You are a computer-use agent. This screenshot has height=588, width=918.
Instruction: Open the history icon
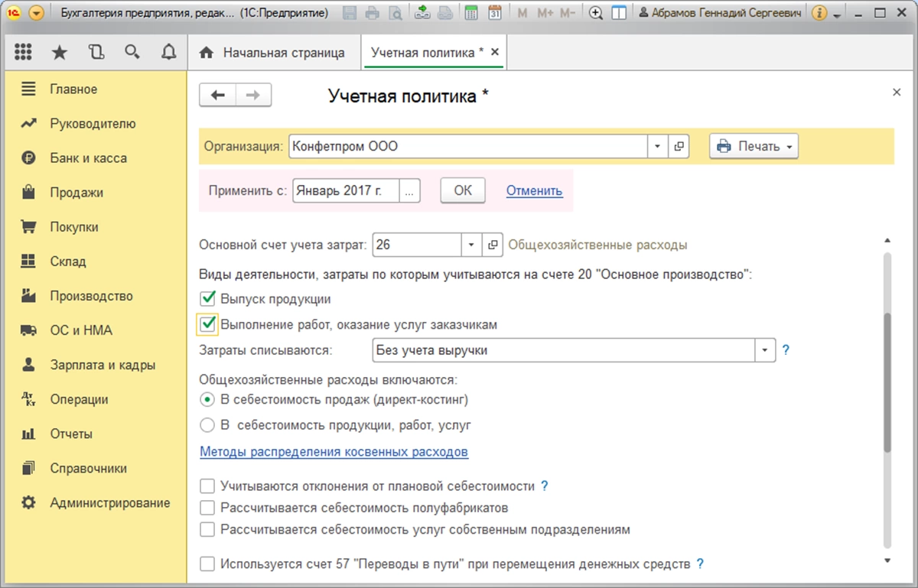[96, 52]
